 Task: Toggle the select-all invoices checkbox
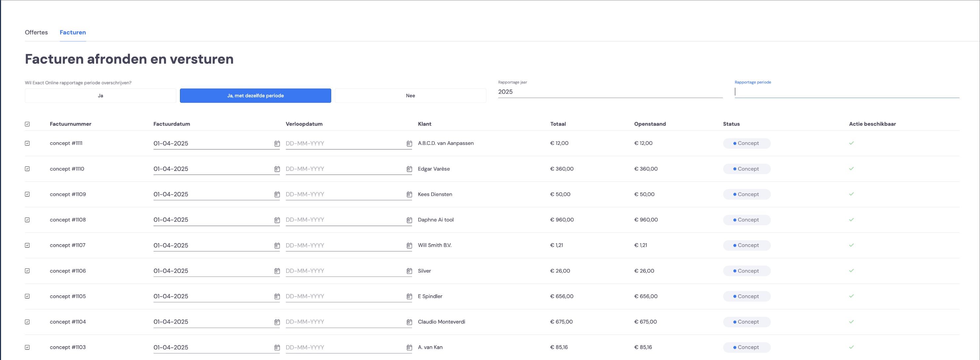coord(27,124)
